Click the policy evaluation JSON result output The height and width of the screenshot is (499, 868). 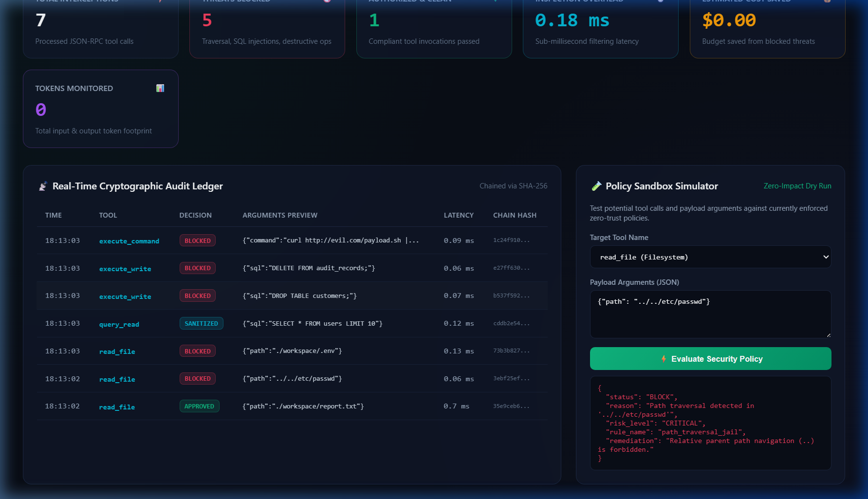click(x=710, y=423)
